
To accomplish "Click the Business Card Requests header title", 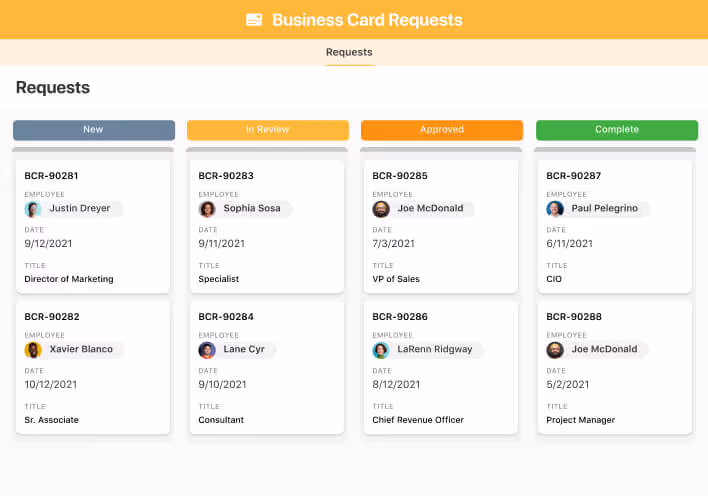I will (367, 20).
